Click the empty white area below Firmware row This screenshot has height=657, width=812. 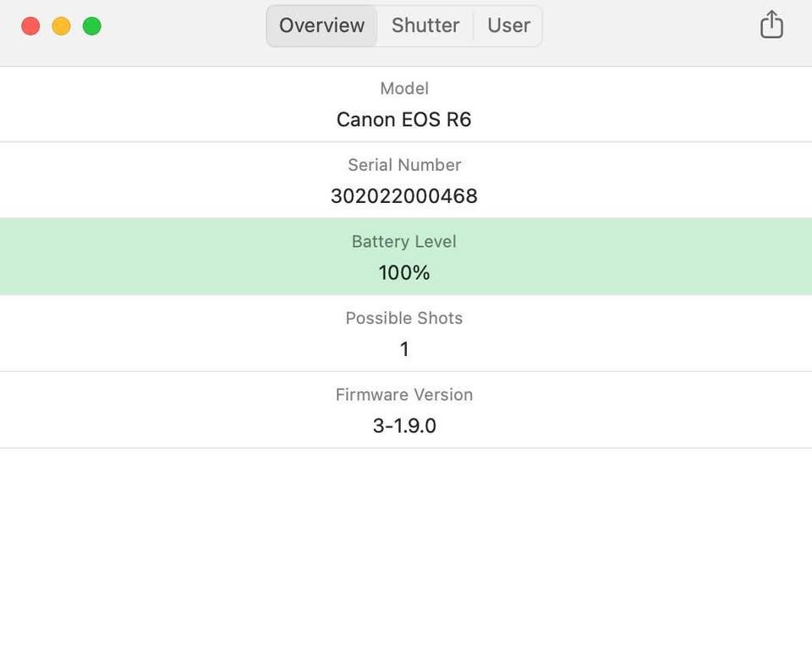coord(406,551)
